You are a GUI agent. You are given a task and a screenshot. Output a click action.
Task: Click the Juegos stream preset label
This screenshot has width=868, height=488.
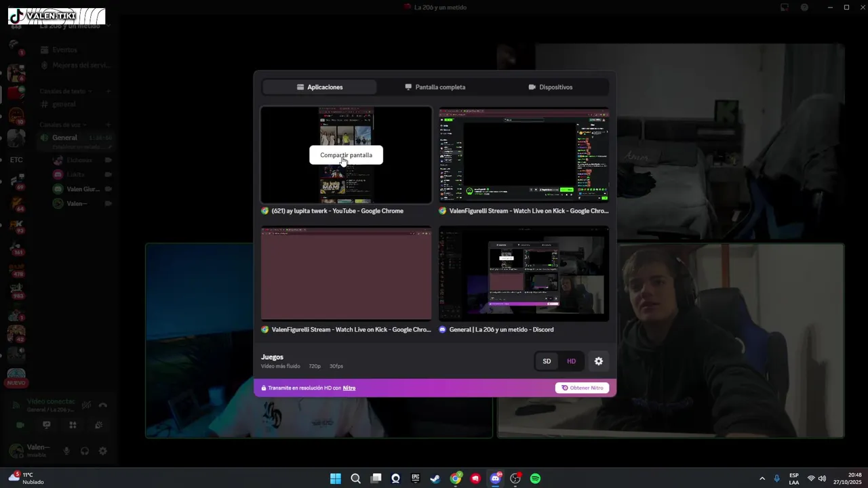272,357
